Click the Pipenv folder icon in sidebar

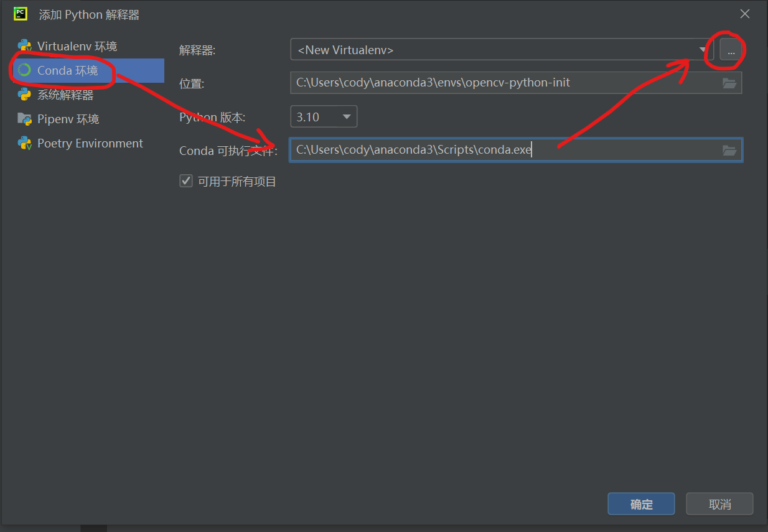pos(25,119)
